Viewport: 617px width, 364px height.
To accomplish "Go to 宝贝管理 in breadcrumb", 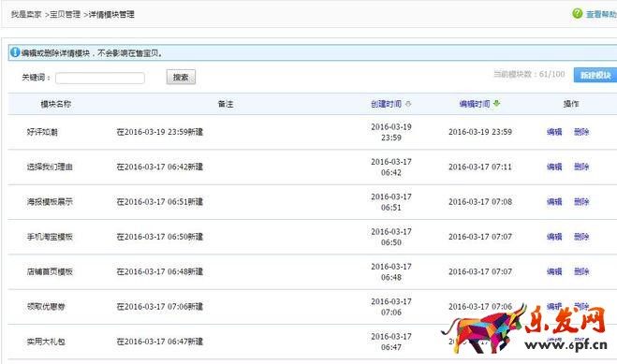I will (65, 15).
